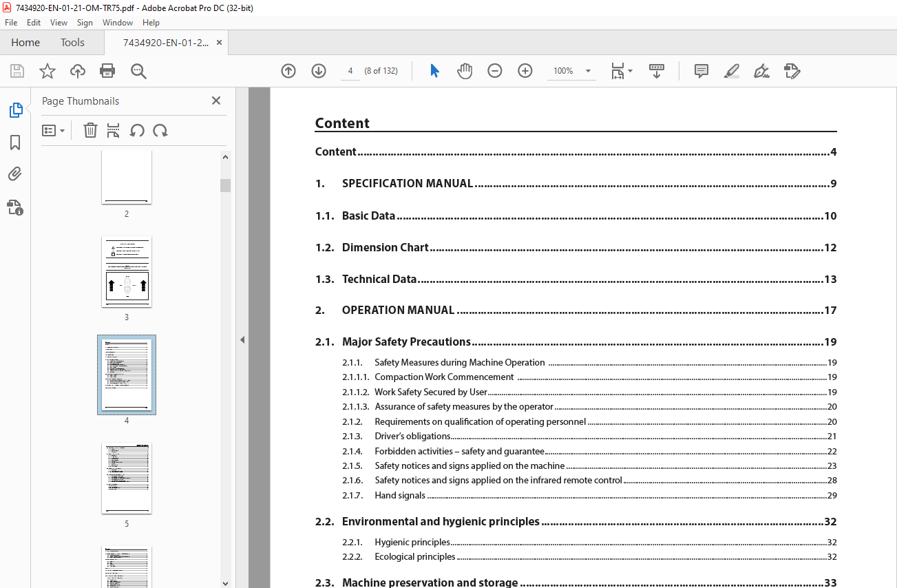The height and width of the screenshot is (588, 897).
Task: Switch to the Home tab
Action: pos(25,43)
